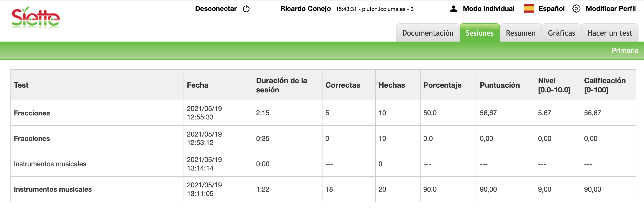Image resolution: width=644 pixels, height=209 pixels.
Task: Click the Primaria label in green bar
Action: [x=625, y=51]
